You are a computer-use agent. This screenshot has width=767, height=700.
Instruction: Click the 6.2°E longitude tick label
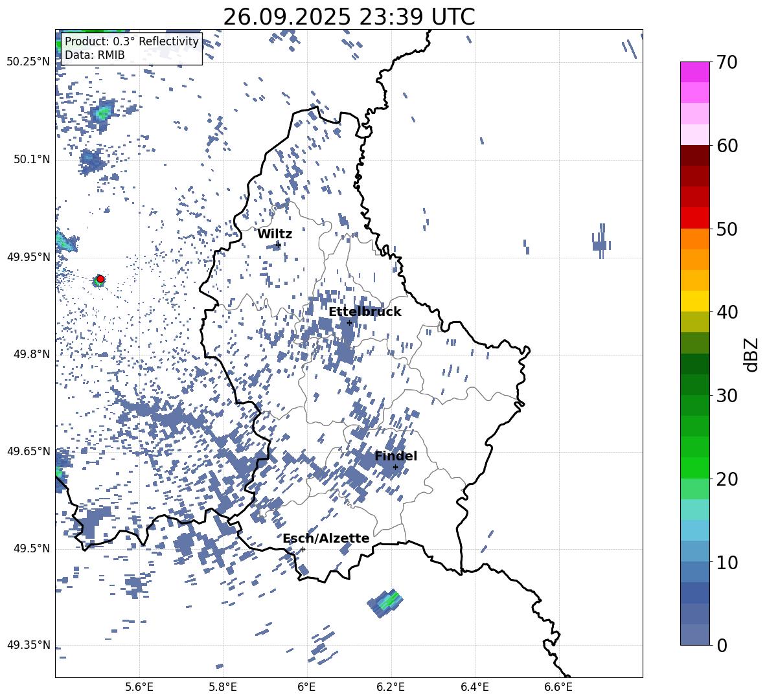pyautogui.click(x=391, y=687)
